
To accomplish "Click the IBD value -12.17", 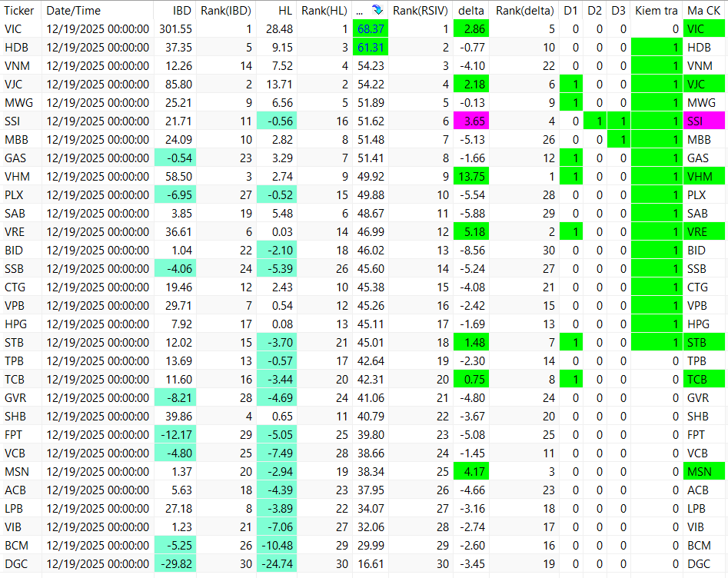I will pos(175,434).
